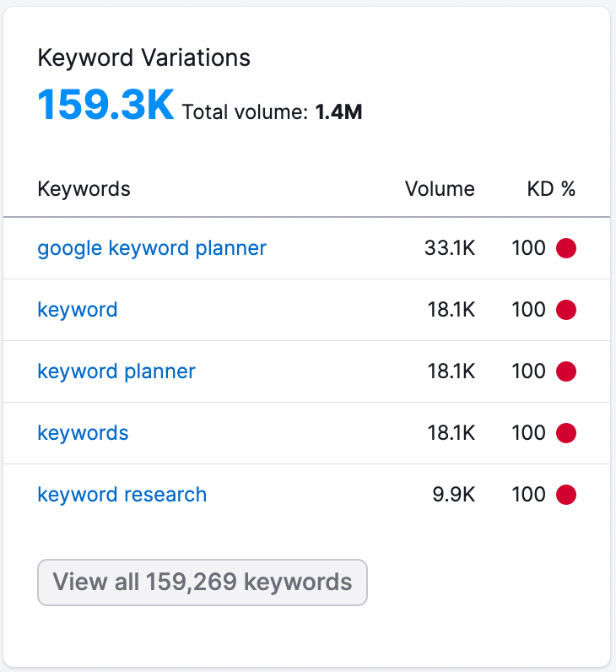
Task: Click the KD value 100 in the "keywords" row
Action: 528,433
